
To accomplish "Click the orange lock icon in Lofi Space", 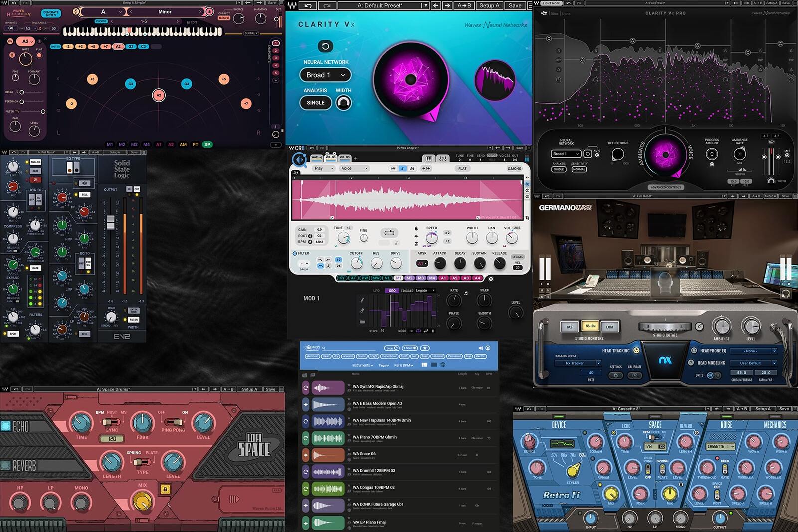I will pos(165,489).
